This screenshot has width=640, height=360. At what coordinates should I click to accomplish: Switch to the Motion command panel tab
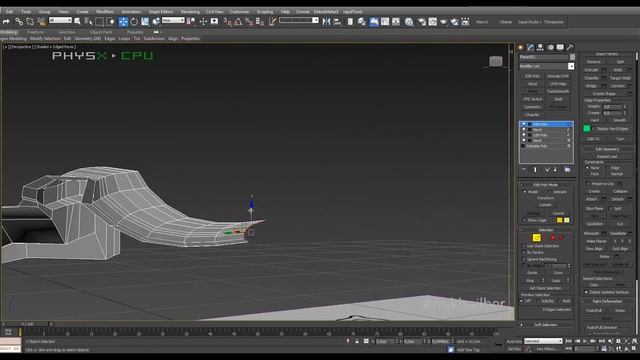click(551, 47)
